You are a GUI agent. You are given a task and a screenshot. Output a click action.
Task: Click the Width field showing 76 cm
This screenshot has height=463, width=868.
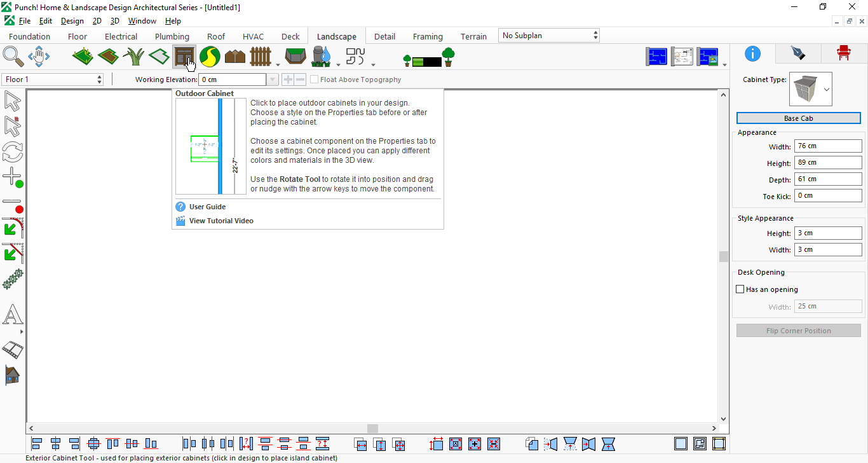[828, 146]
